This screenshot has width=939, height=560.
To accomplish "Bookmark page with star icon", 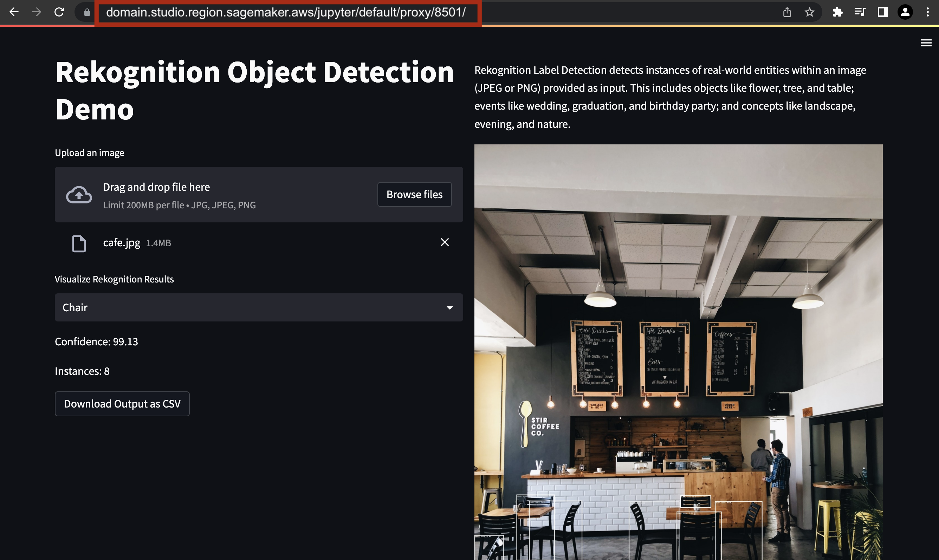I will click(x=810, y=12).
